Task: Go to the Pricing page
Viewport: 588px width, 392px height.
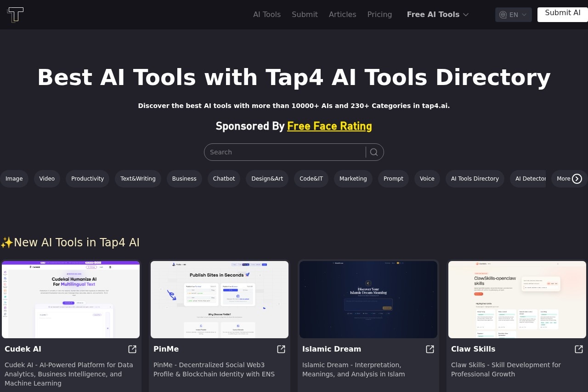Action: [379, 14]
